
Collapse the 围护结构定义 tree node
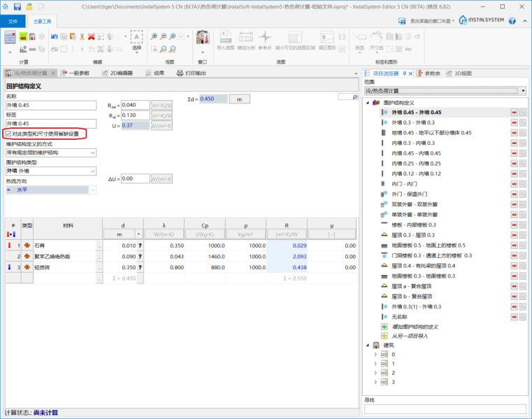(368, 103)
